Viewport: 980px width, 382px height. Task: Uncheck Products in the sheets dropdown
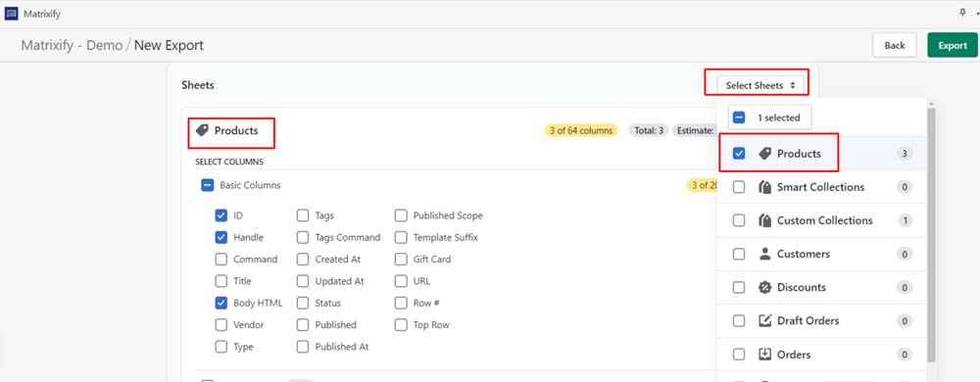click(x=739, y=154)
